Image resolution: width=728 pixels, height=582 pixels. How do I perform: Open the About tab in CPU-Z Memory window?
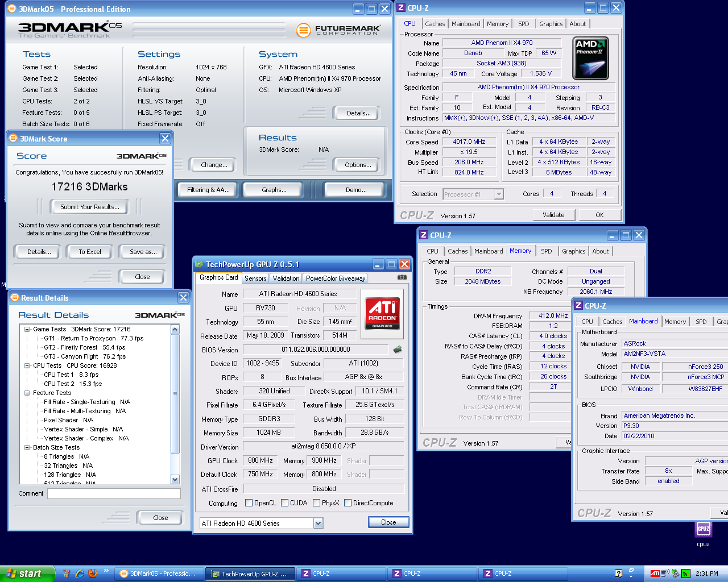click(600, 251)
